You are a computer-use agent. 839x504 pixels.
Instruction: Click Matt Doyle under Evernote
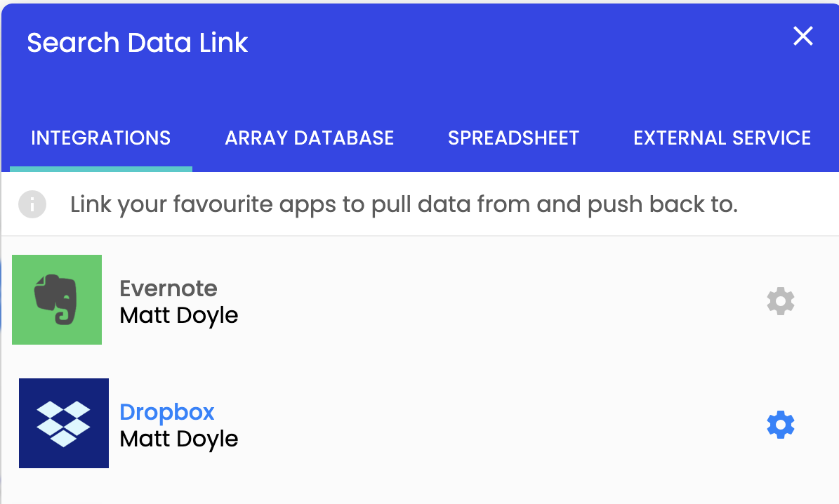[179, 316]
